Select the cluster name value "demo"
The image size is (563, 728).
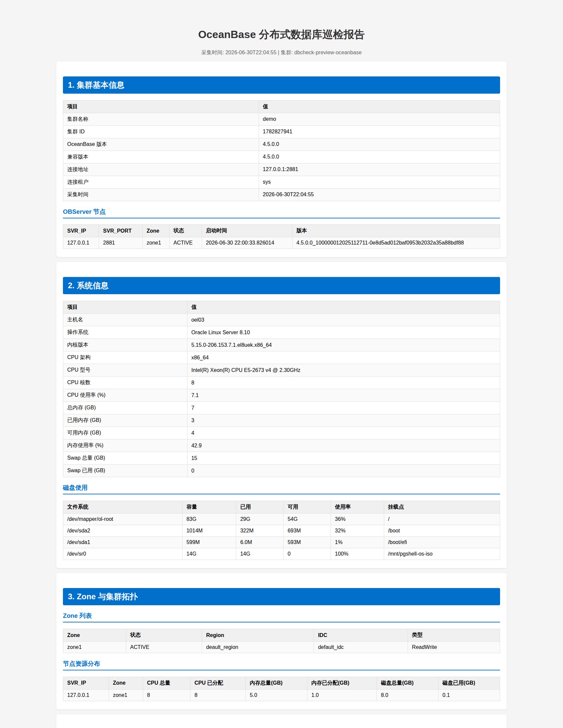(269, 119)
